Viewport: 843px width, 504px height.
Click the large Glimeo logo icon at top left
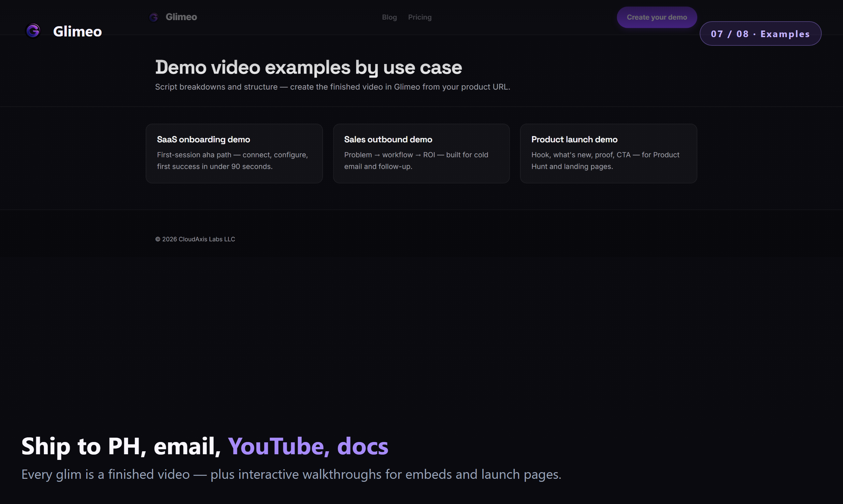[33, 31]
